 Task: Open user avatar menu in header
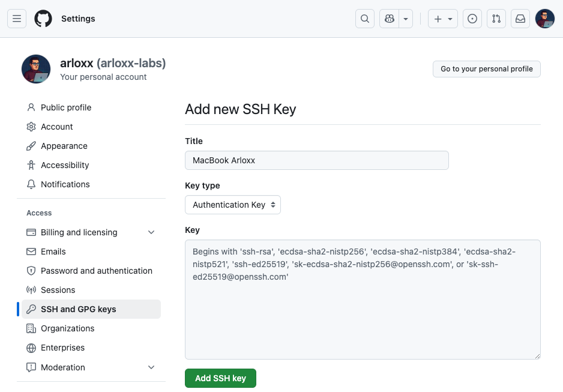point(545,19)
